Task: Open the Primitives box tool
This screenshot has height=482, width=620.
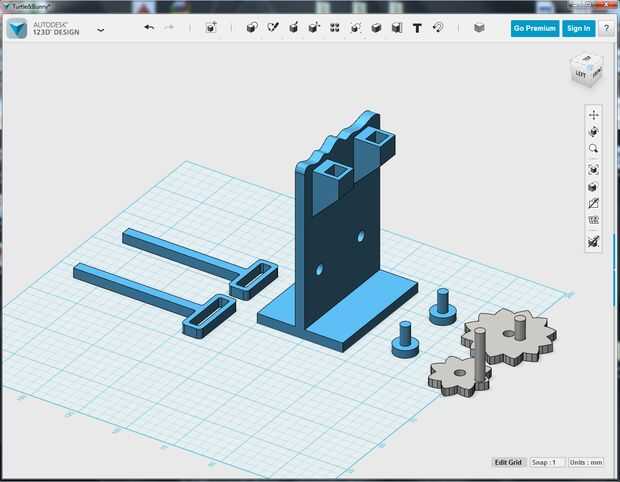Action: coord(251,28)
